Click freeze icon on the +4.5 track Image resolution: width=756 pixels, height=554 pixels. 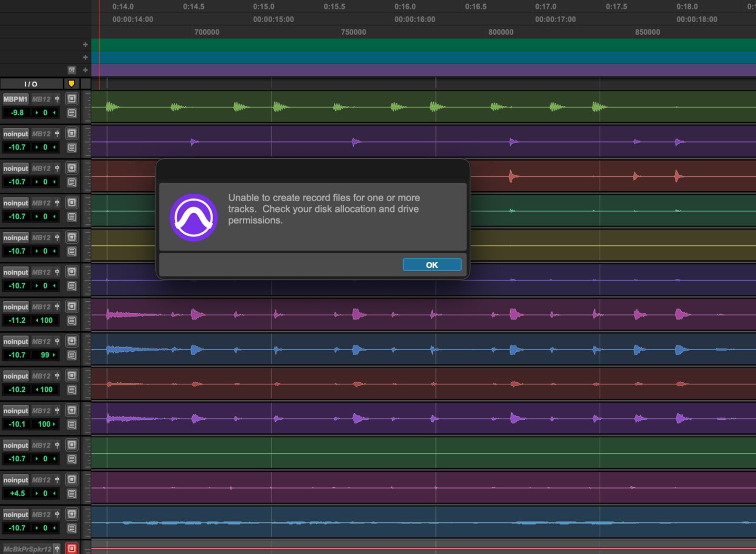coord(72,480)
